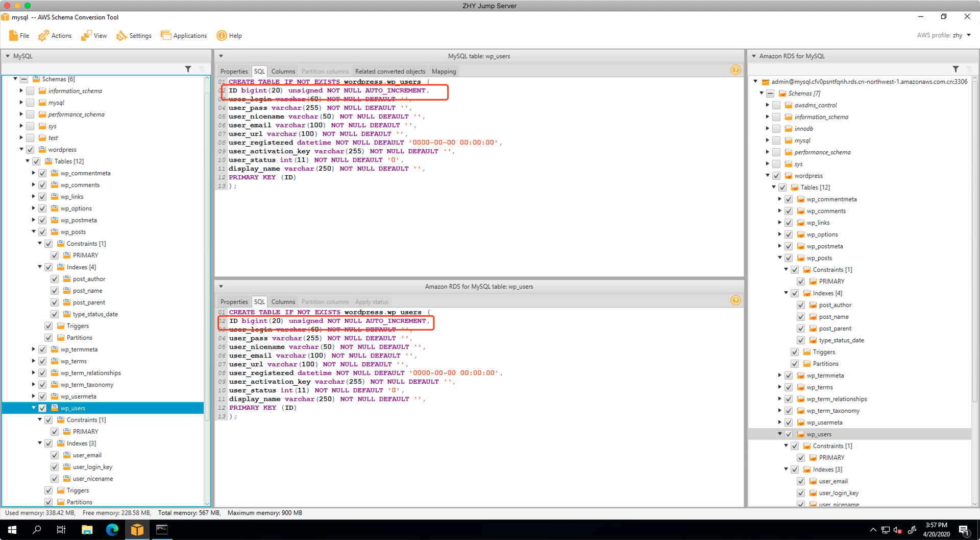Open the Actions toolbar menu

pyautogui.click(x=55, y=36)
